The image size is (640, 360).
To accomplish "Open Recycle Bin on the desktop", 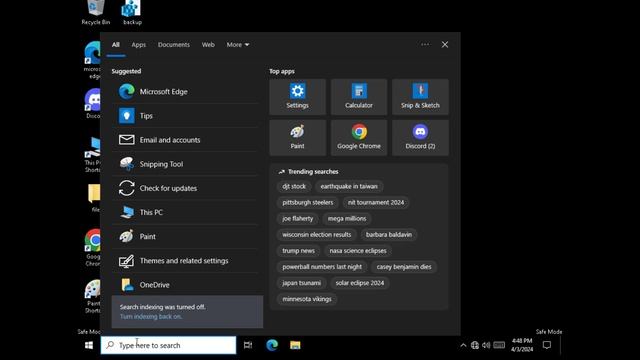I will click(x=96, y=13).
